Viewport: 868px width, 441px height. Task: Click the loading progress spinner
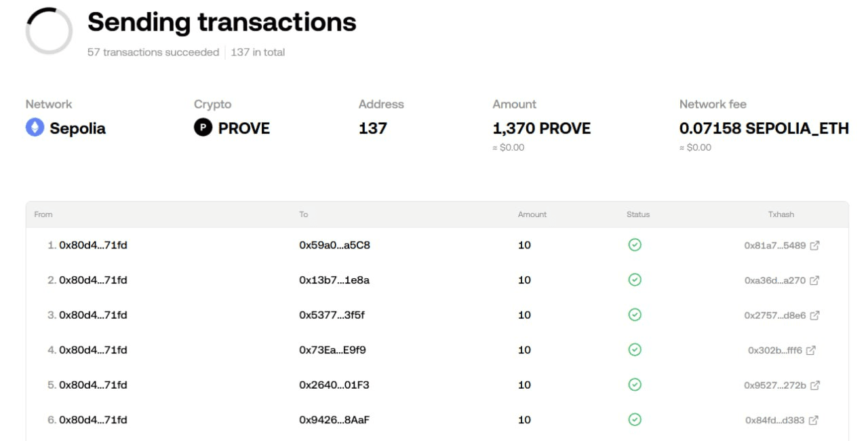(49, 31)
